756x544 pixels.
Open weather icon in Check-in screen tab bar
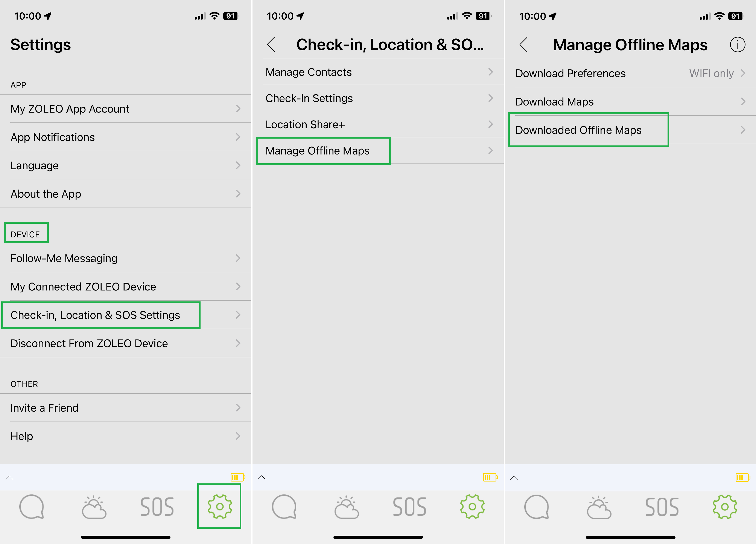pyautogui.click(x=347, y=507)
